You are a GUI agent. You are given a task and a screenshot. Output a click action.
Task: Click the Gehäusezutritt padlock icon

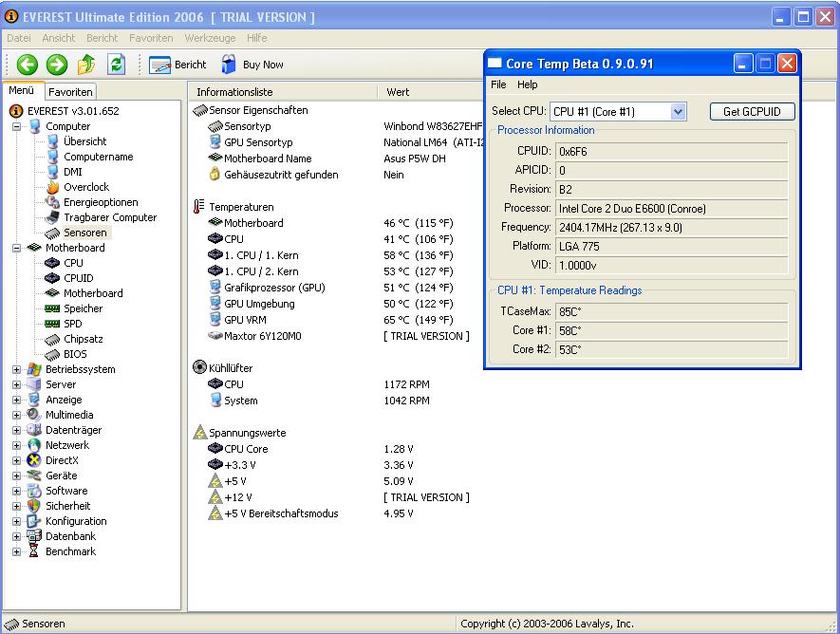215,174
